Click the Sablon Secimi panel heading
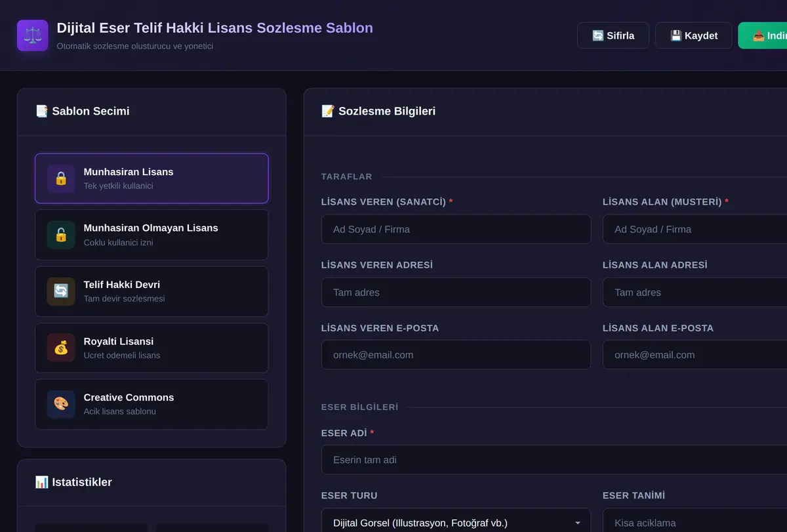This screenshot has width=787, height=532. pos(83,112)
